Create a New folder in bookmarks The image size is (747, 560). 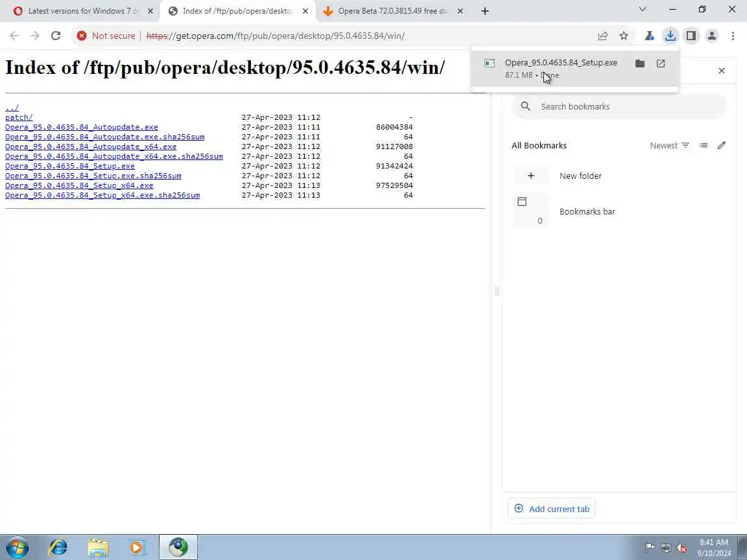click(619, 176)
